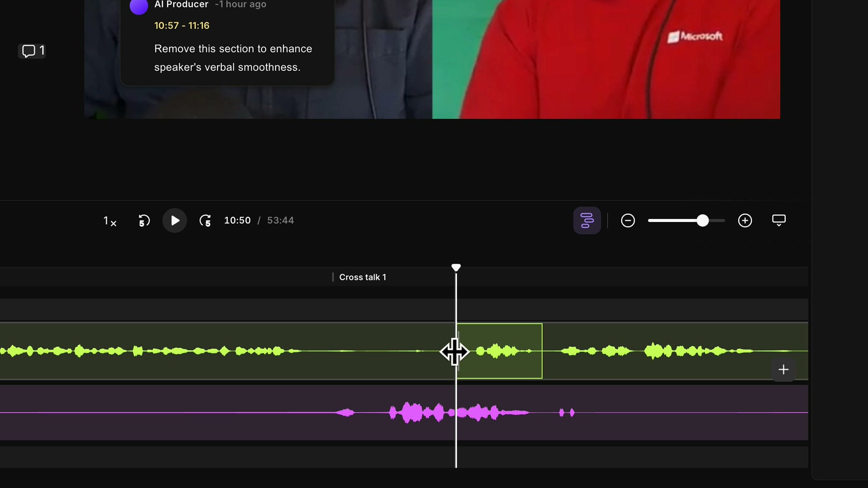Open the AI Producer comment text

point(233,58)
